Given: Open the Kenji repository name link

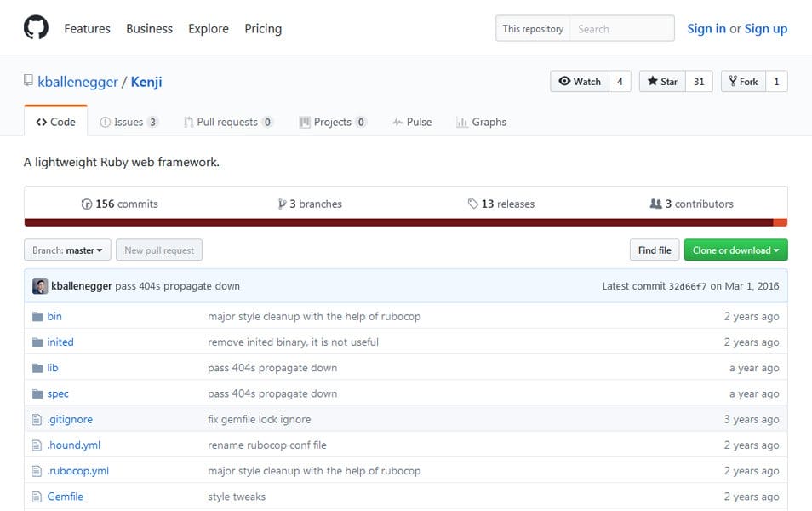Looking at the screenshot, I should tap(146, 82).
